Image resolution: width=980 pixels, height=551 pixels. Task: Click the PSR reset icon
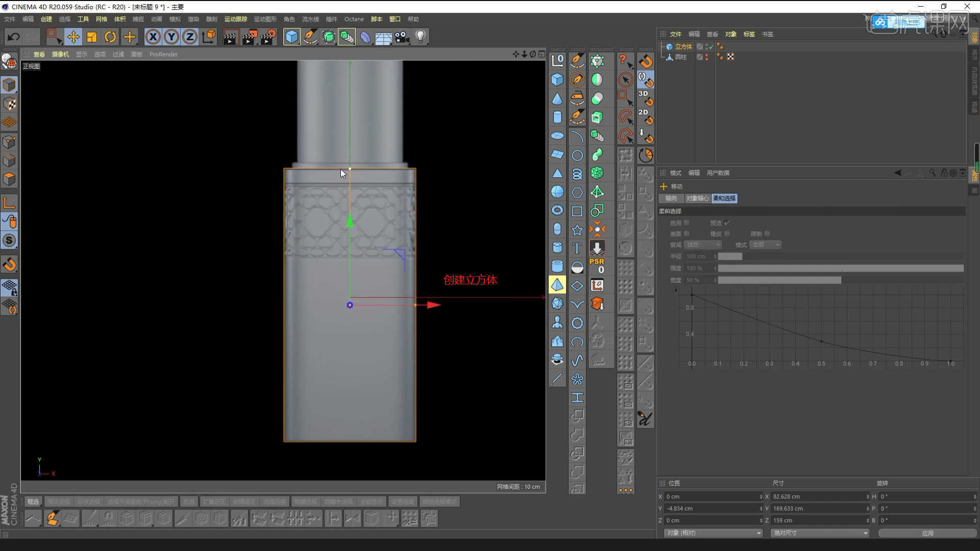tap(597, 266)
